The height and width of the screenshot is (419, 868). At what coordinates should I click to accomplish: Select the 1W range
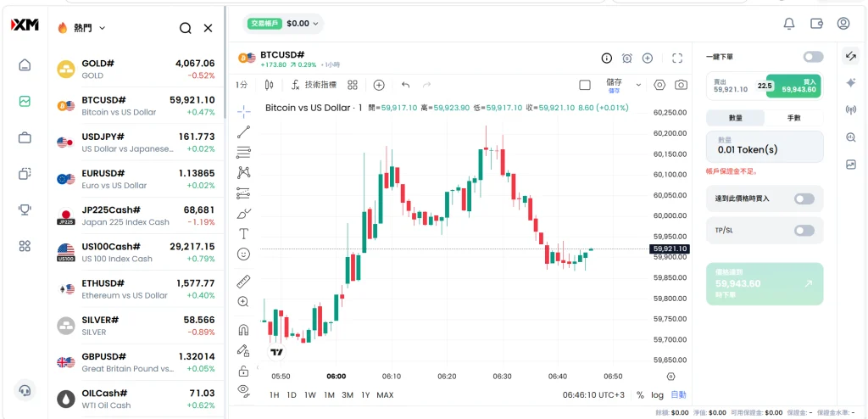click(310, 394)
